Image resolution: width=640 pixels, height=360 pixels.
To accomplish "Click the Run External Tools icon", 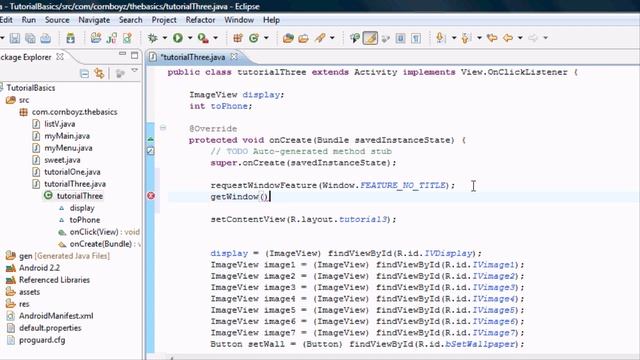I will (203, 38).
